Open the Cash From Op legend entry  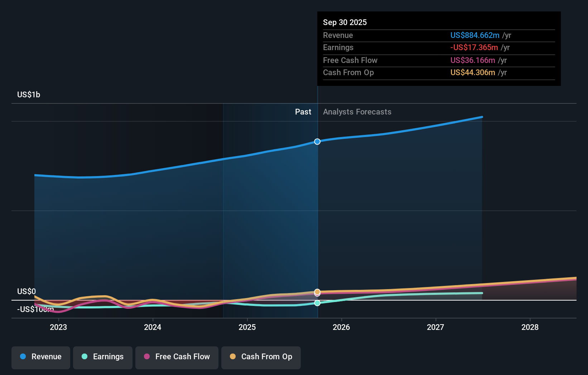pos(261,357)
